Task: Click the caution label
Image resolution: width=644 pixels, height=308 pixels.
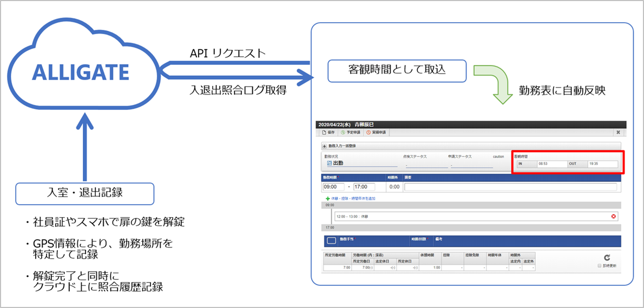Action: click(x=498, y=156)
